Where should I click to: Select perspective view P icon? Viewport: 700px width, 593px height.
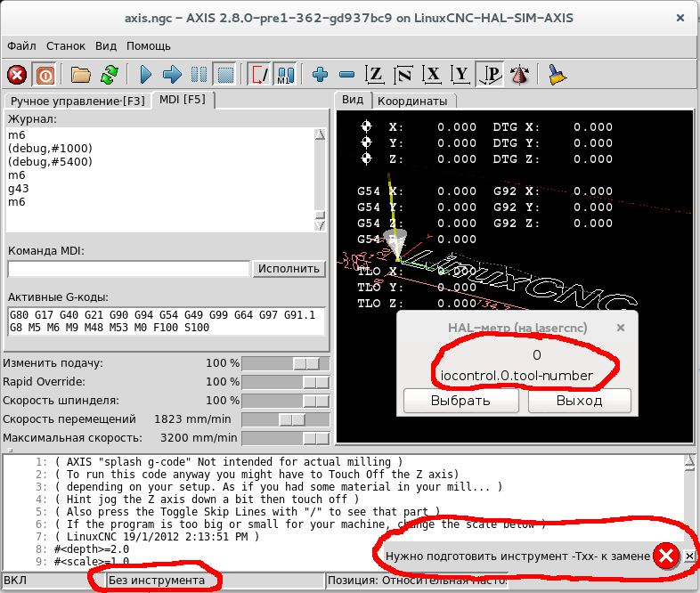[x=490, y=75]
